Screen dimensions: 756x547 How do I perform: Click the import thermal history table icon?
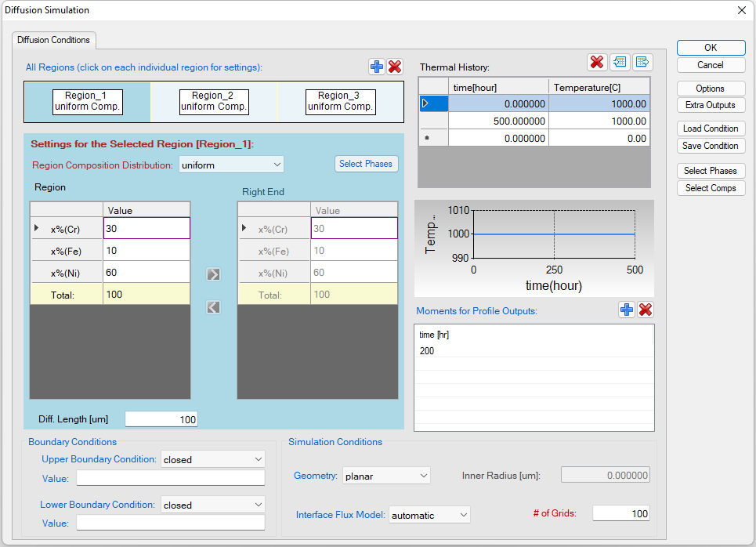point(620,63)
